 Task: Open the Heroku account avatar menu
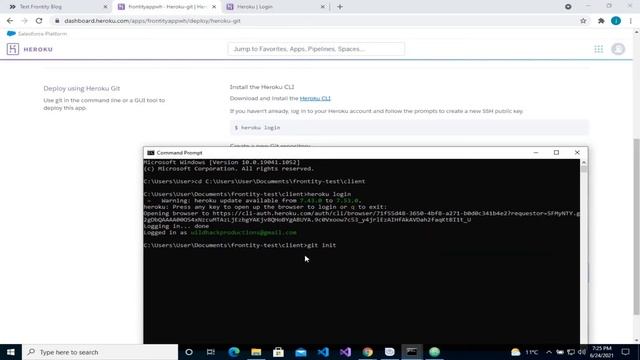pyautogui.click(x=618, y=49)
